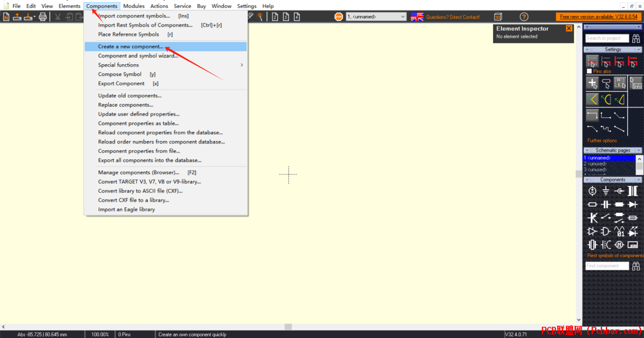Choose Manage components (Browser) entry

[166, 173]
